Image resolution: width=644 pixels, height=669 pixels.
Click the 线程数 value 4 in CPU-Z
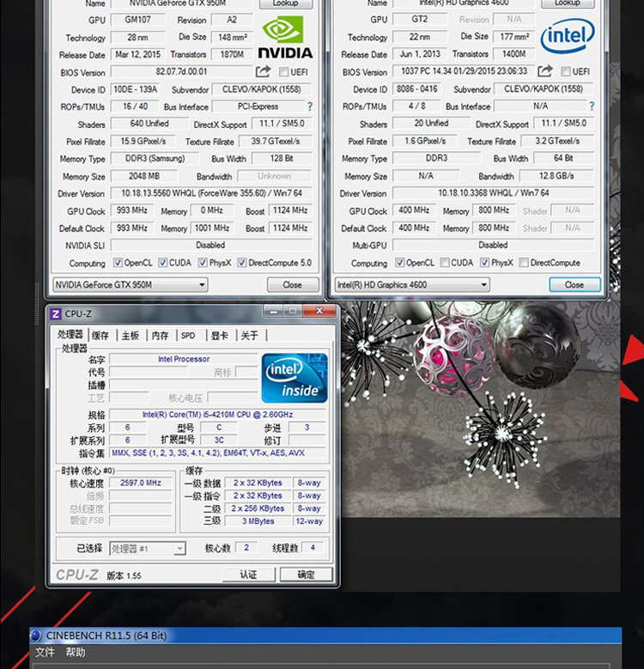click(x=313, y=548)
